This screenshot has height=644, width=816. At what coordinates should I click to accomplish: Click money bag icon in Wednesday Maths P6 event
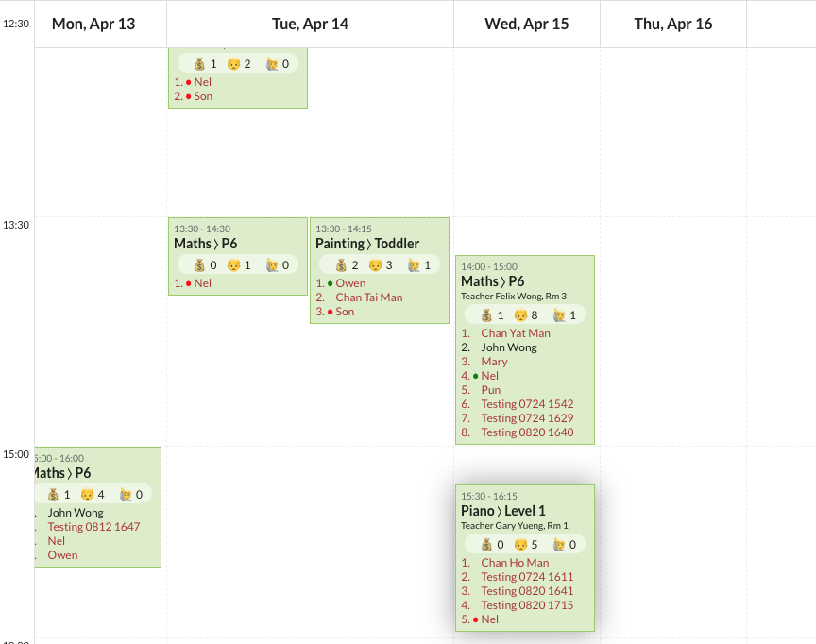pyautogui.click(x=486, y=314)
